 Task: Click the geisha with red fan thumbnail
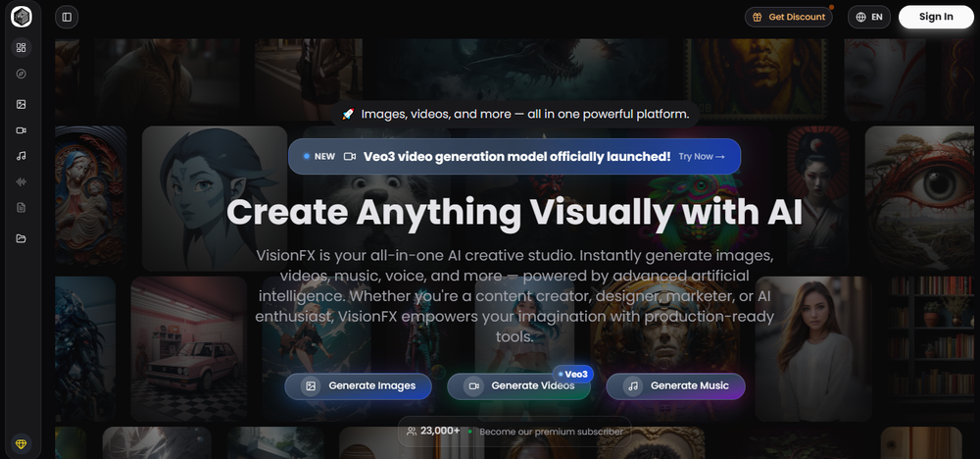(818, 198)
